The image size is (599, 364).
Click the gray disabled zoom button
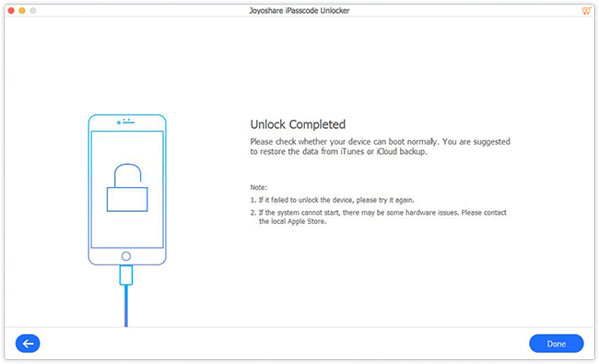click(x=33, y=11)
